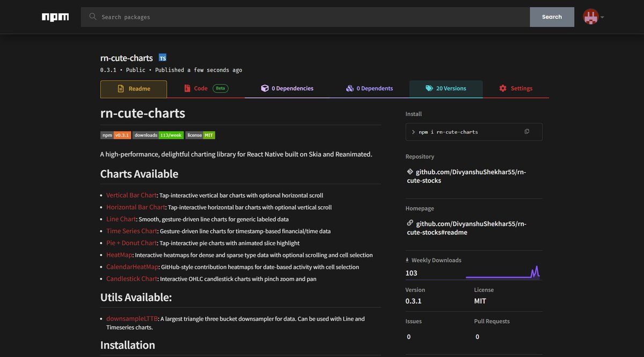The height and width of the screenshot is (357, 644).
Task: Click the weekly downloads sparkline chart
Action: (x=503, y=272)
